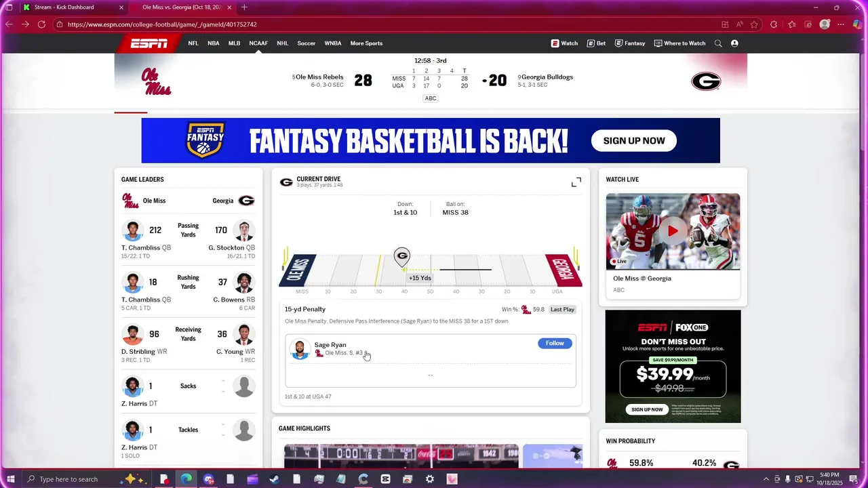Click Ole Miss Rebels team name
868x488 pixels.
point(319,77)
